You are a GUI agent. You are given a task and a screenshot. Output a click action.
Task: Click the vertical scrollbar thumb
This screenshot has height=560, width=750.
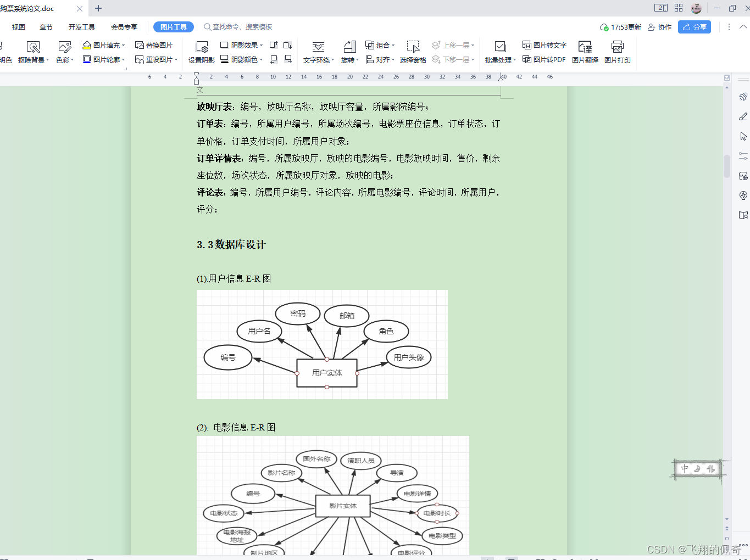tap(727, 166)
